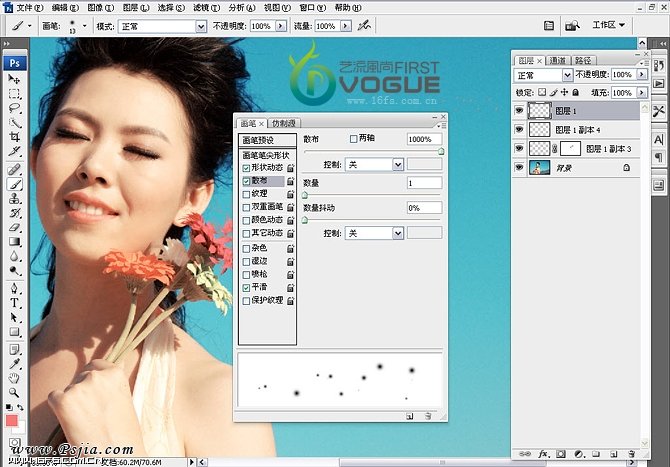Expand the 工作区 workspace dropdown

point(610,25)
